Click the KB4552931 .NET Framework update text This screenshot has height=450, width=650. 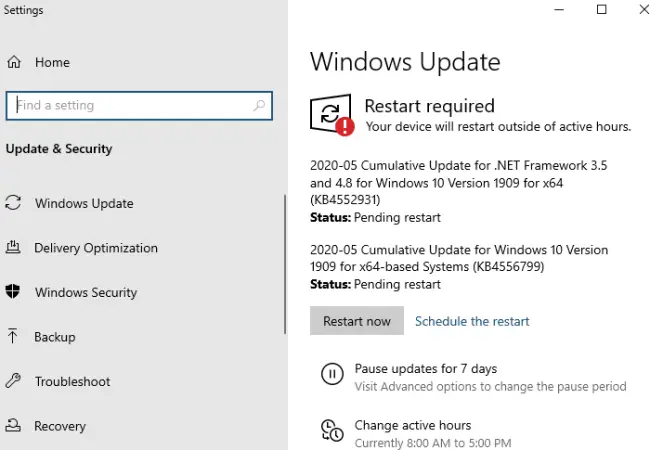coord(458,183)
